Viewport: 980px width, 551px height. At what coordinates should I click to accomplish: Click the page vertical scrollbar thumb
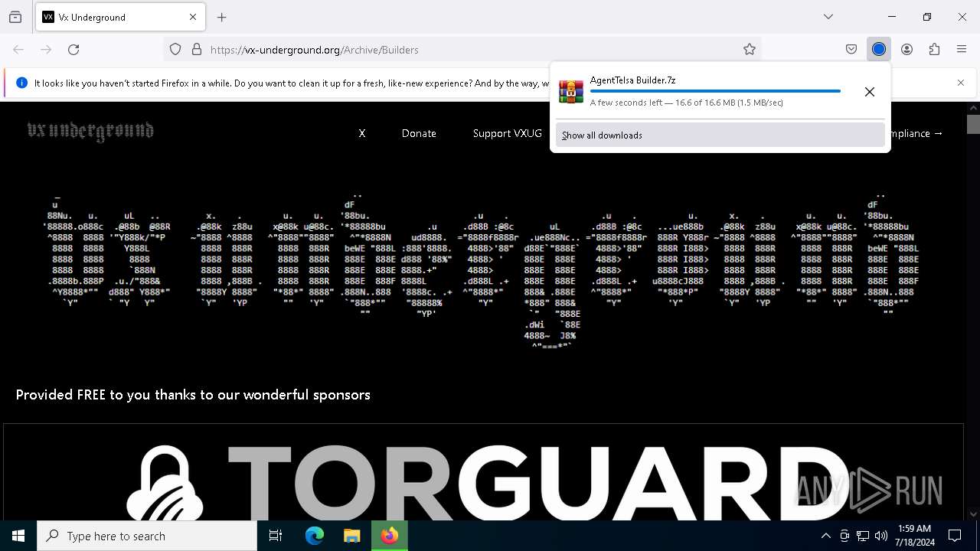point(973,124)
